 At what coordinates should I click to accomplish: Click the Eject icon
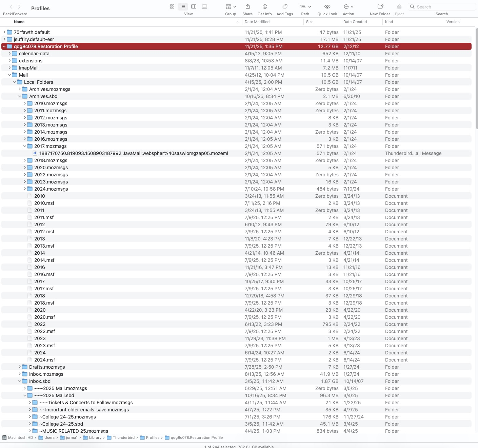click(x=399, y=6)
